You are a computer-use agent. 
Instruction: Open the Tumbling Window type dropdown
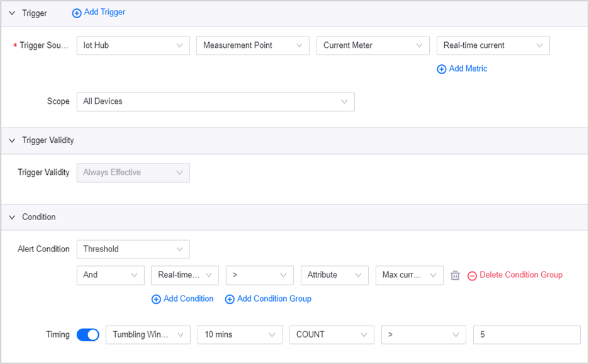tap(148, 335)
